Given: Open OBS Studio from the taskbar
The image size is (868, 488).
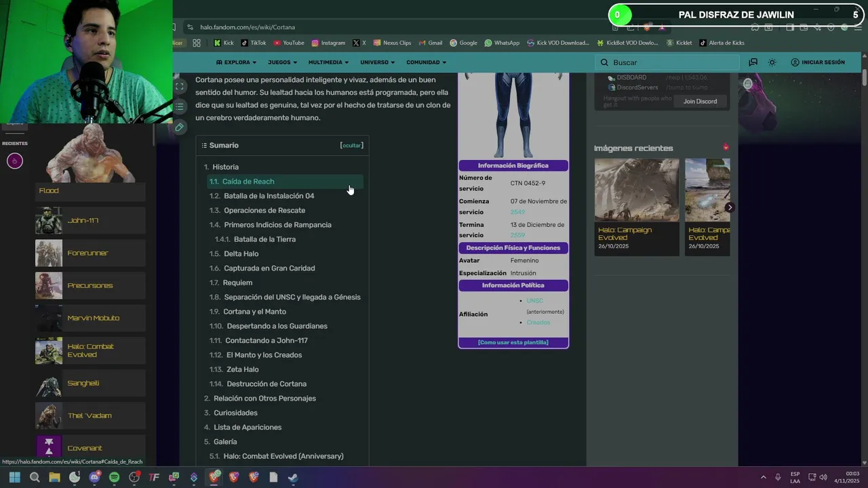Looking at the screenshot, I should pos(134,477).
